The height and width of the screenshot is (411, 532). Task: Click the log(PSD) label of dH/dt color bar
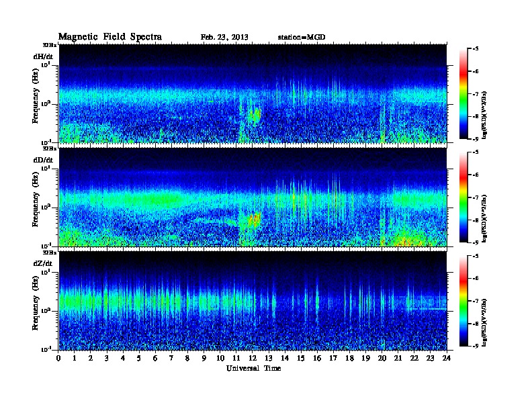pos(485,115)
